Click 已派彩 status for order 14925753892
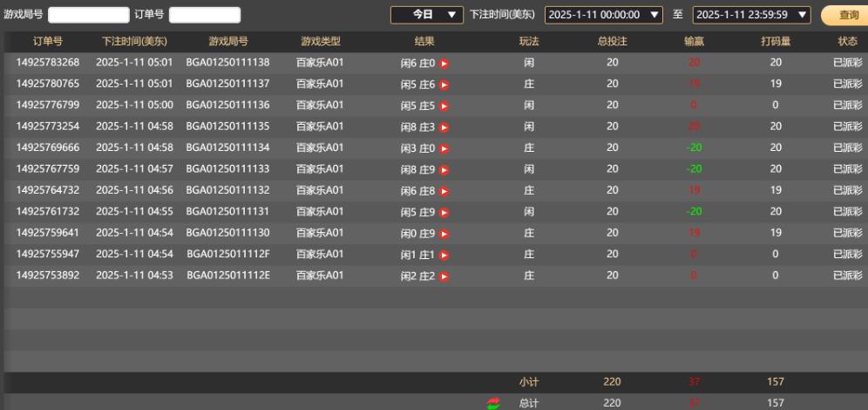Screen dimensions: 868x410 coord(847,276)
